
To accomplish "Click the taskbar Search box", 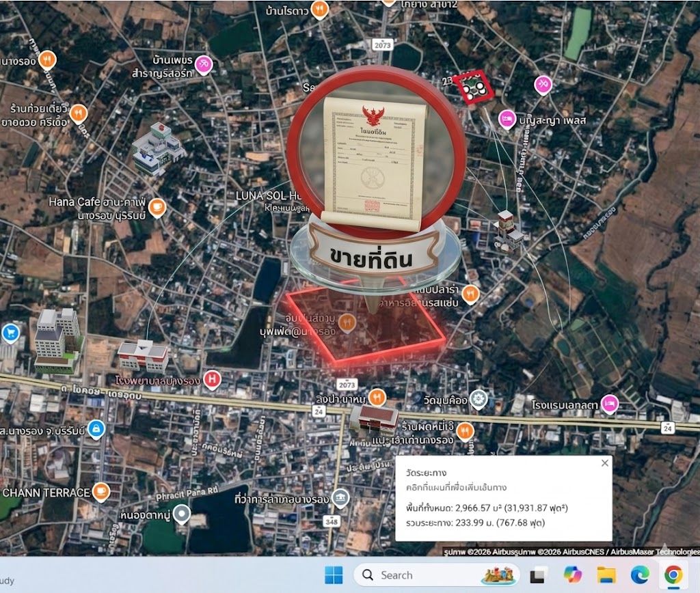I will (x=437, y=575).
